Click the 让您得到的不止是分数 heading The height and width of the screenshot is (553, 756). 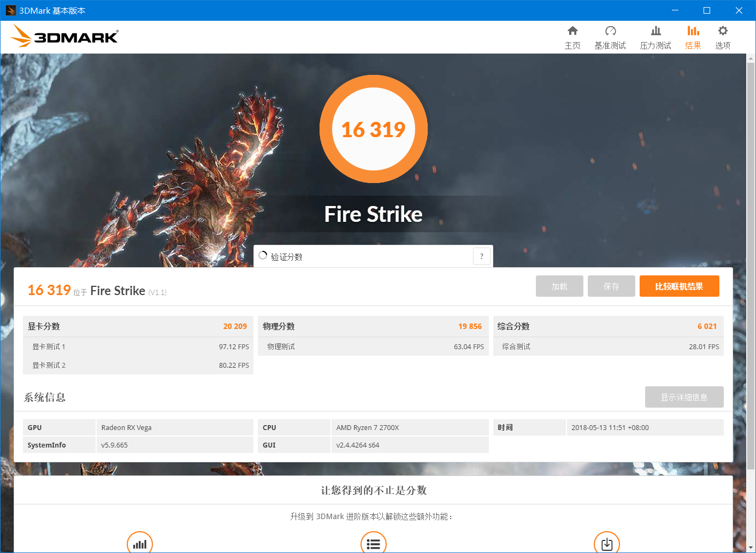(374, 490)
